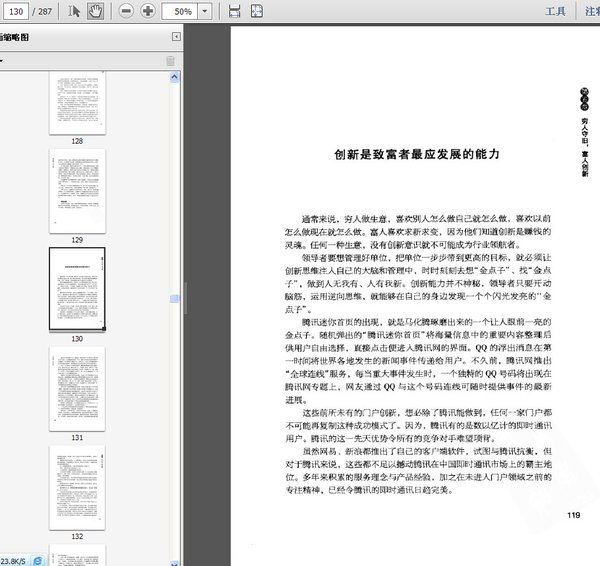Select page 128 thumbnail
Image resolution: width=600 pixels, height=566 pixels.
click(x=77, y=103)
